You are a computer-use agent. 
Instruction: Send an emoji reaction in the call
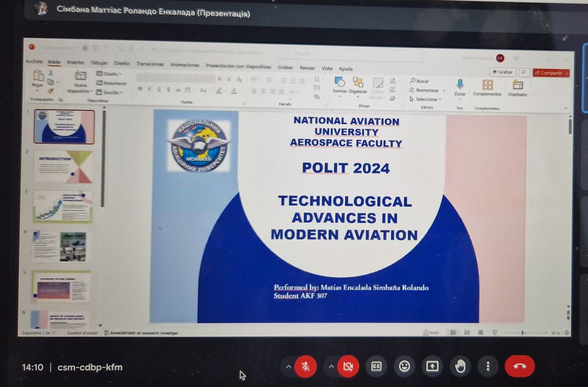click(405, 366)
